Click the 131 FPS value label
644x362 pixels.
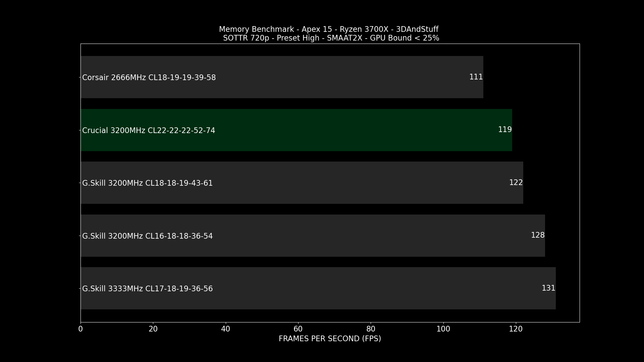[x=548, y=288]
